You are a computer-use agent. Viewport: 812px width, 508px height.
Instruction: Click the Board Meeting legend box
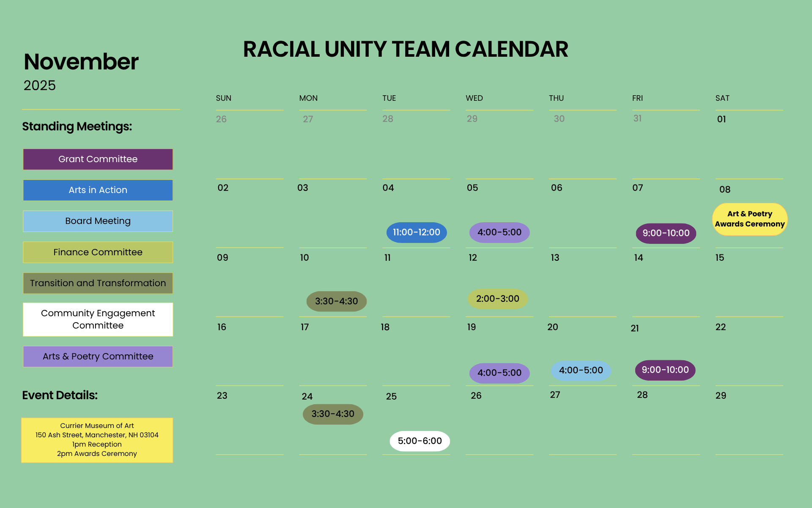[x=98, y=221]
